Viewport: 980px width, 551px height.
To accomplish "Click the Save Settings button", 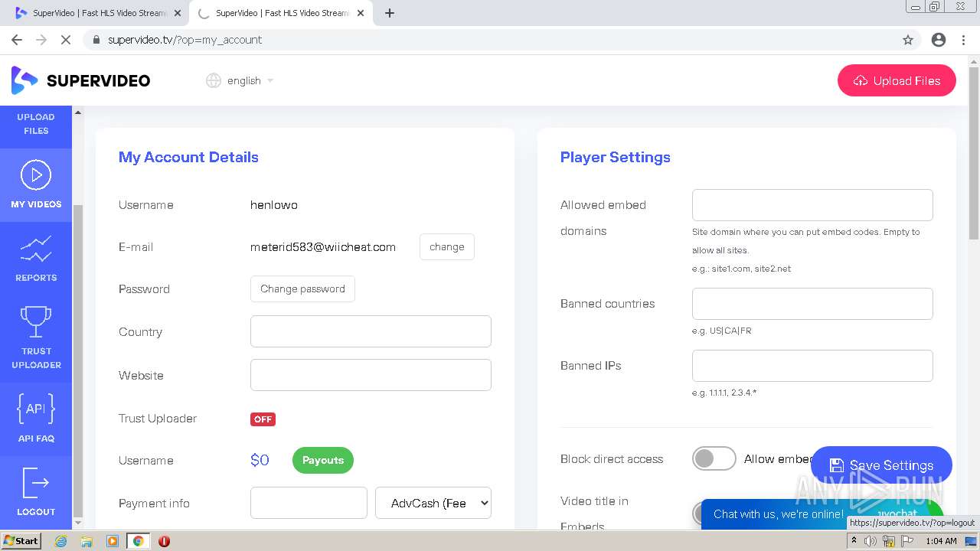I will (x=881, y=465).
